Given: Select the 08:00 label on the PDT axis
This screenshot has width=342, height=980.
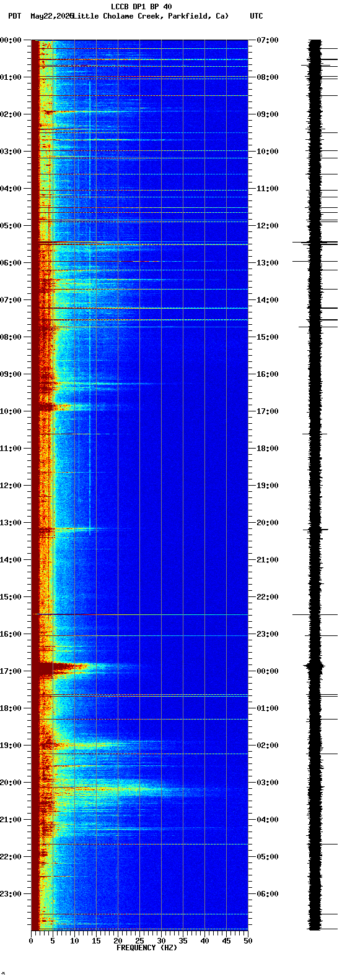Looking at the screenshot, I should 11,337.
